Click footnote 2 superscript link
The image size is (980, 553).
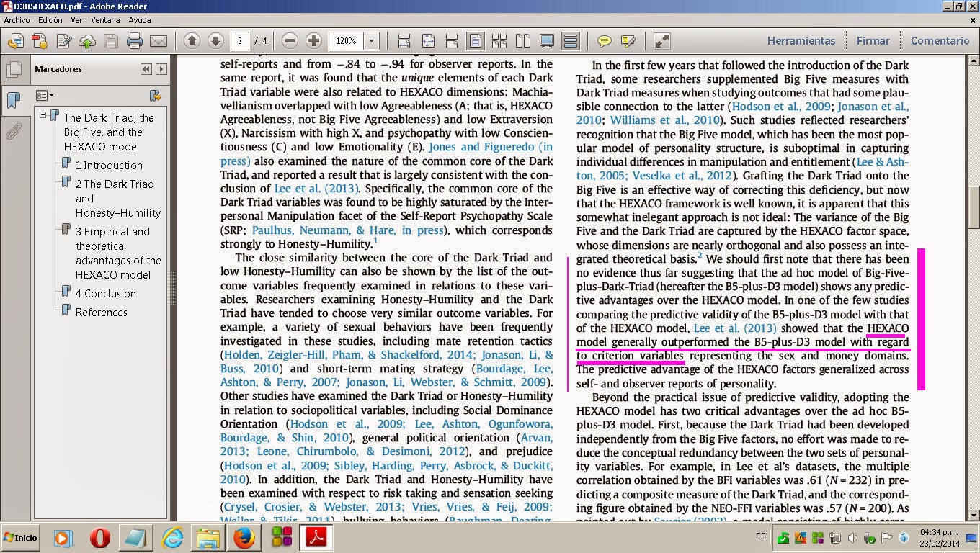coord(699,256)
